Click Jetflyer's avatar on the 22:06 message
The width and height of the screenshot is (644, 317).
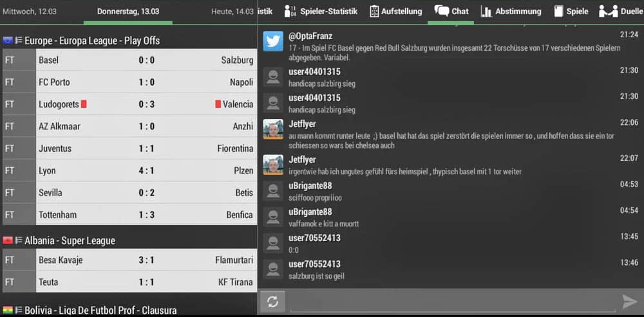[x=273, y=129]
